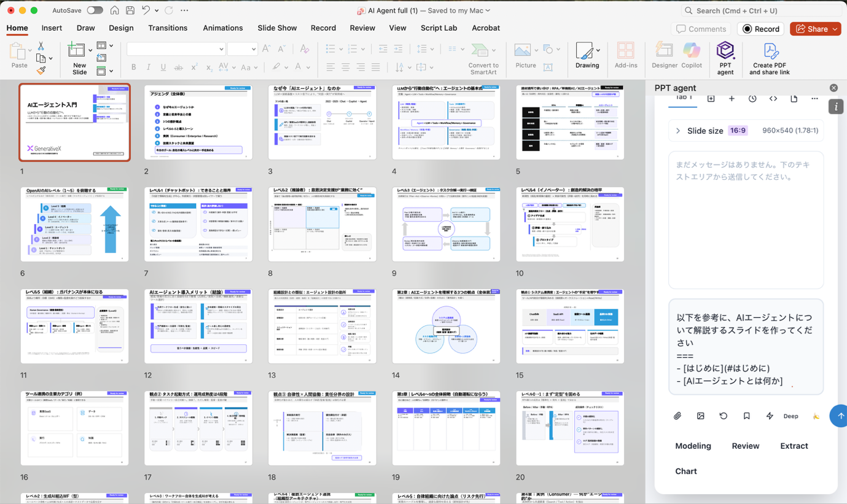Click the Record button at top right
The height and width of the screenshot is (504, 847).
pos(761,29)
